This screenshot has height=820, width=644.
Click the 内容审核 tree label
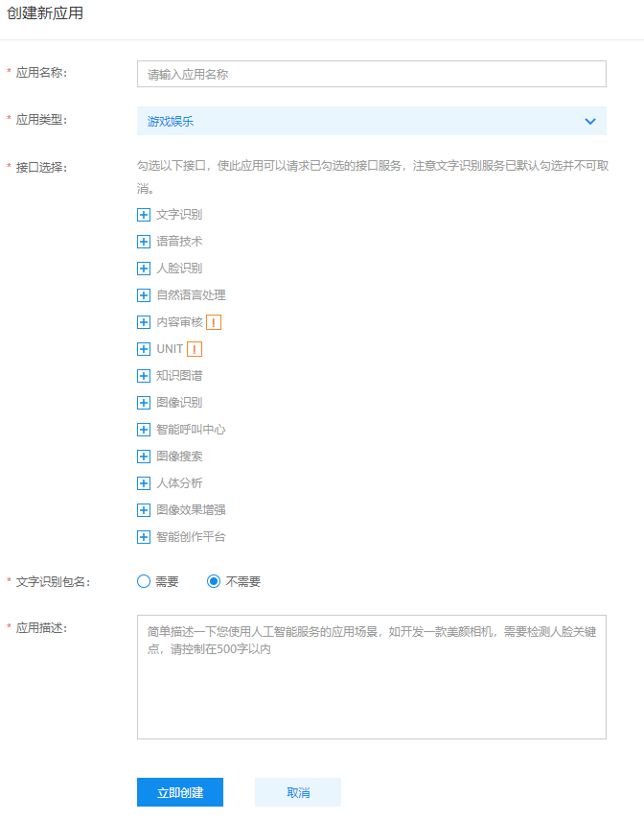pos(179,322)
